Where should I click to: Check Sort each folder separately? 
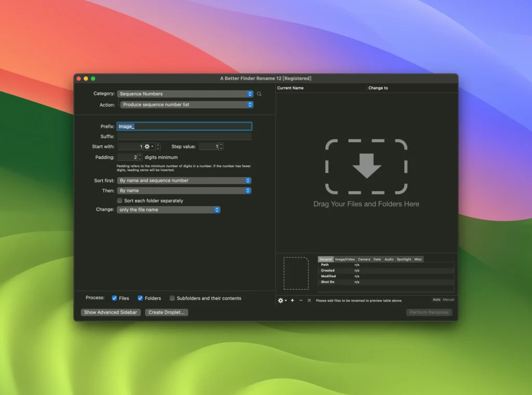pyautogui.click(x=119, y=201)
